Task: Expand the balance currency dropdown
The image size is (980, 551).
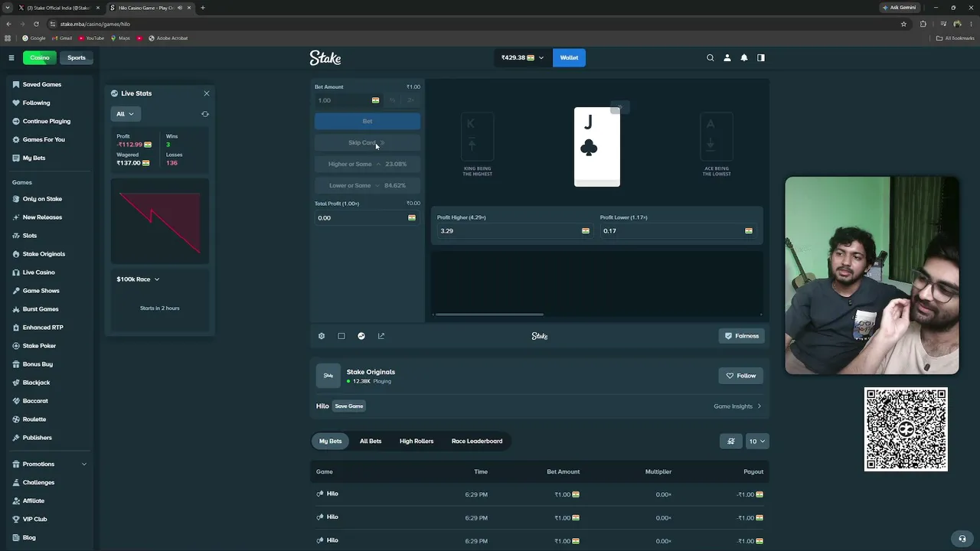Action: click(x=523, y=57)
